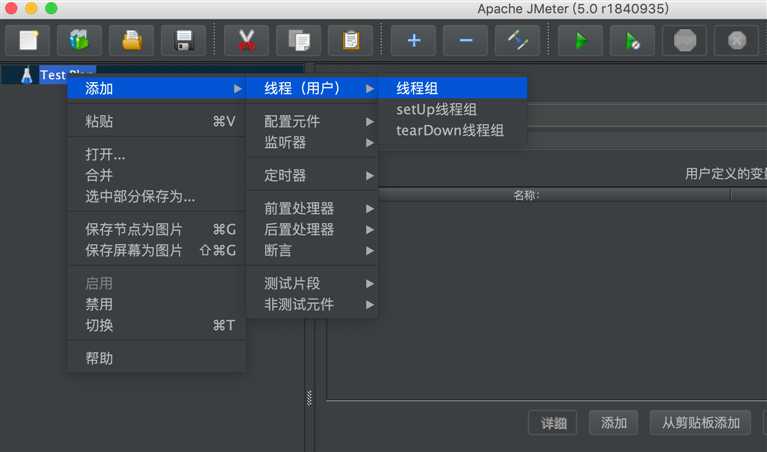Choose 打开... from the context menu
The width and height of the screenshot is (767, 452).
(156, 155)
